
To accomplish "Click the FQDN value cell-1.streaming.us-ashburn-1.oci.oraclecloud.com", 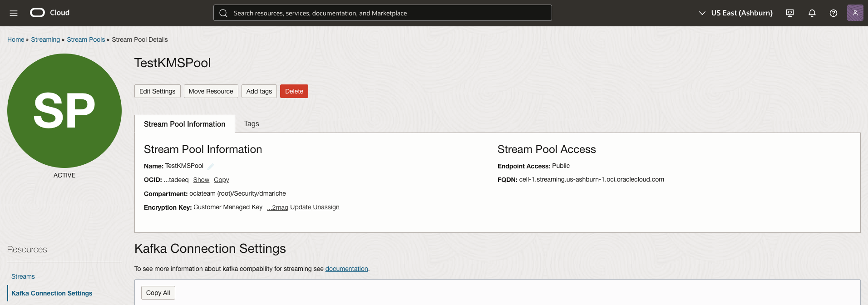I will (x=592, y=179).
